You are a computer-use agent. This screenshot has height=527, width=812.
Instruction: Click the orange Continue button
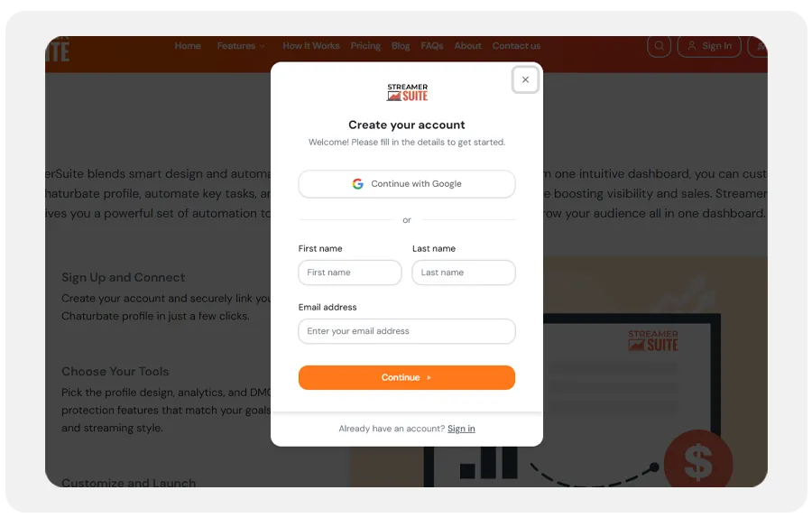(407, 378)
